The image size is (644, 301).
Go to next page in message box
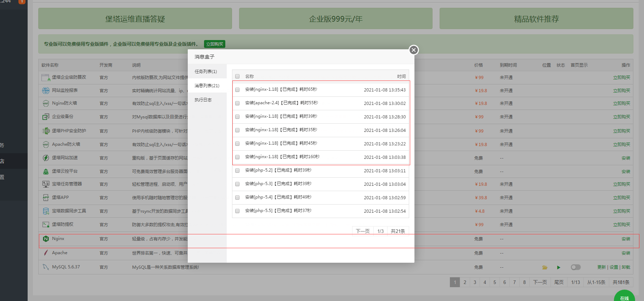(363, 231)
